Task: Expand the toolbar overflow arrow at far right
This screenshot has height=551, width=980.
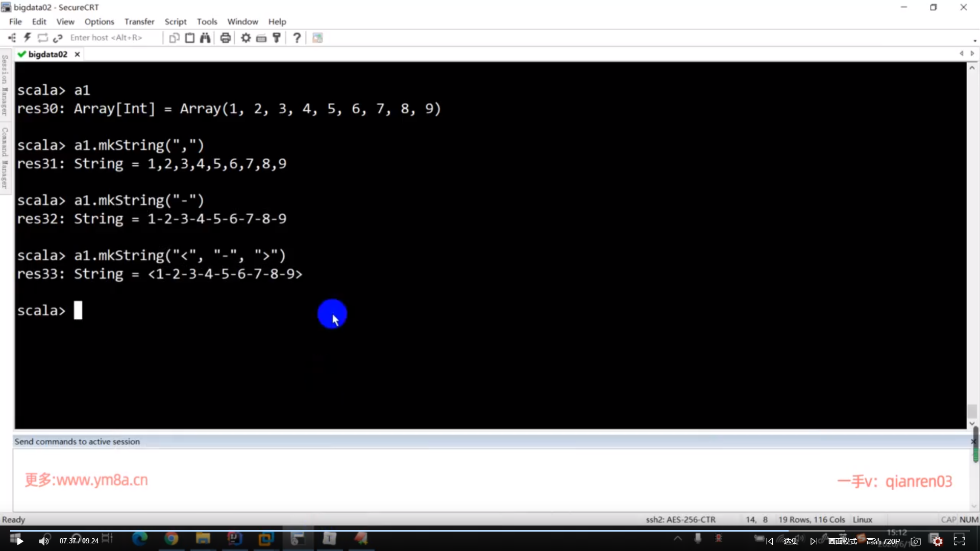Action: point(974,40)
